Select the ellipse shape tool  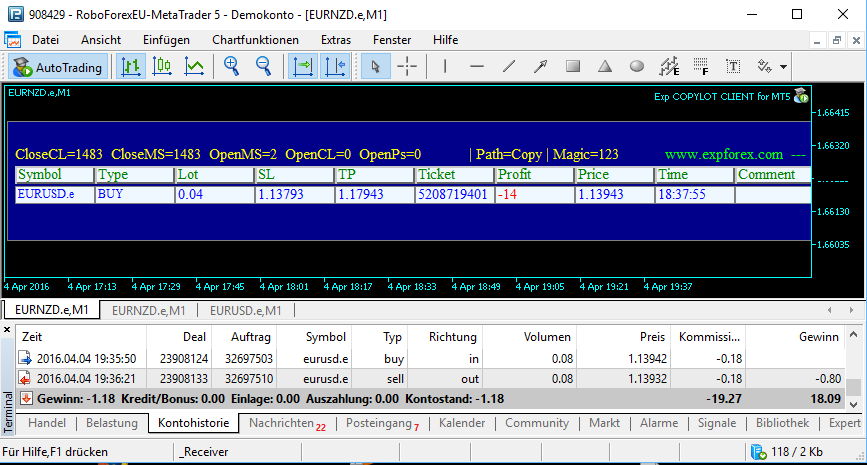(637, 67)
